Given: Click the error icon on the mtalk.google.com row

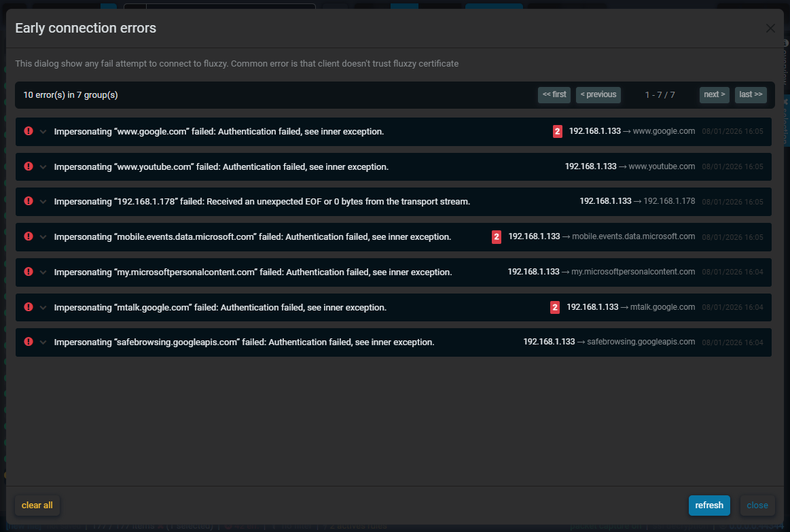Looking at the screenshot, I should [x=28, y=307].
